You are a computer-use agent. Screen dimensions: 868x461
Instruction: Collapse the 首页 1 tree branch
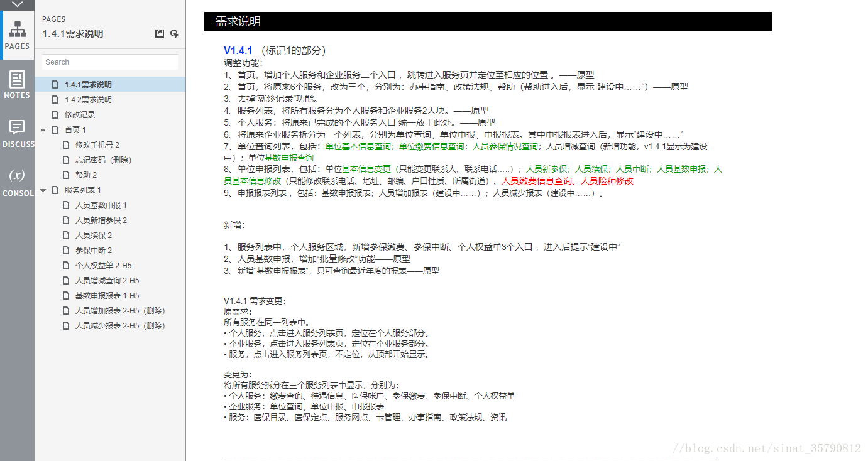[x=43, y=129]
